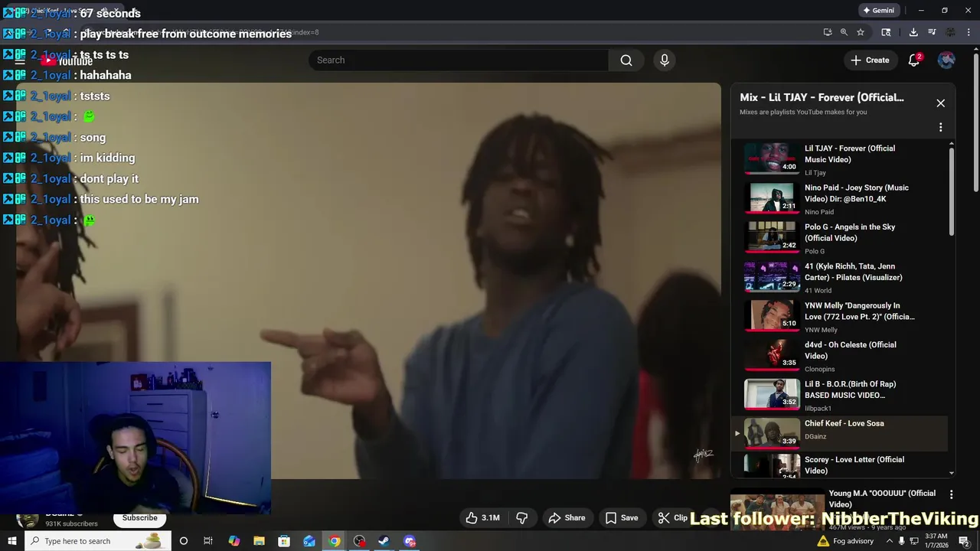Open YouTube notifications bell
980x551 pixels.
point(914,60)
